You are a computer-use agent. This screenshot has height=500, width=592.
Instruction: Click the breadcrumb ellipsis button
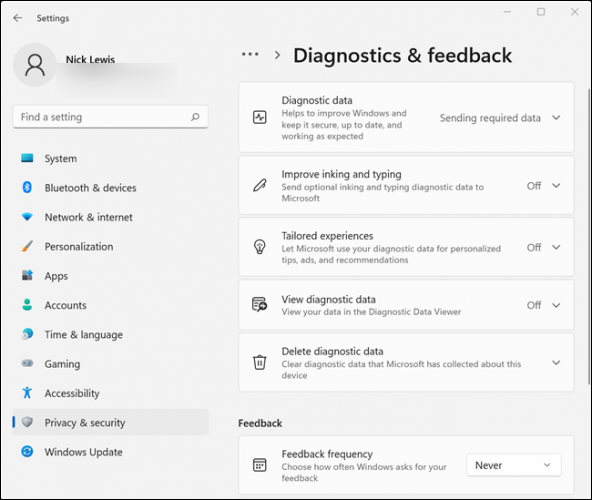pyautogui.click(x=250, y=54)
